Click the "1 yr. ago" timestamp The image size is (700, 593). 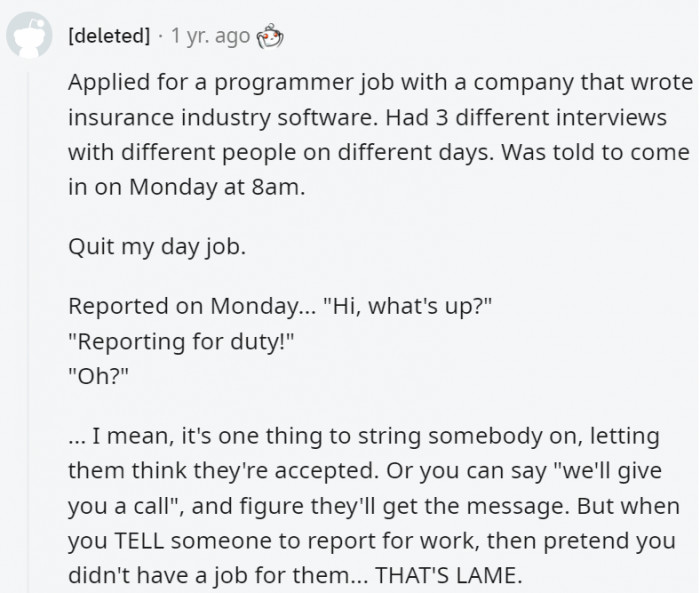(x=211, y=37)
